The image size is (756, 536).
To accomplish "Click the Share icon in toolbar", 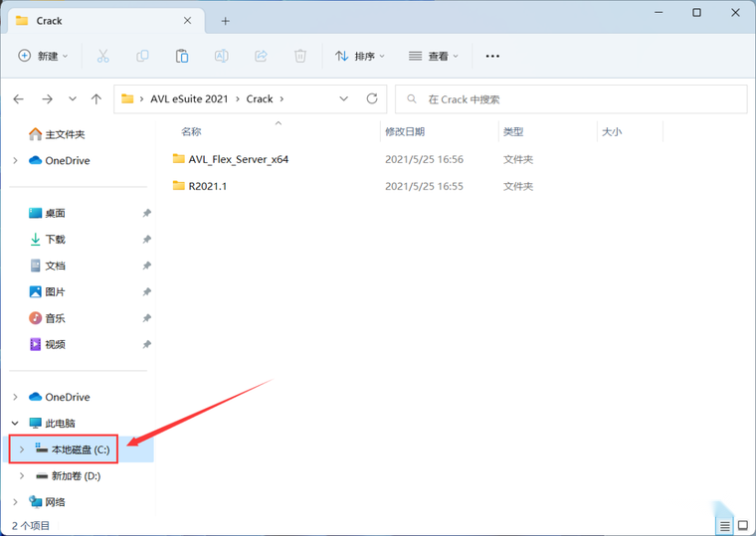I will coord(261,56).
